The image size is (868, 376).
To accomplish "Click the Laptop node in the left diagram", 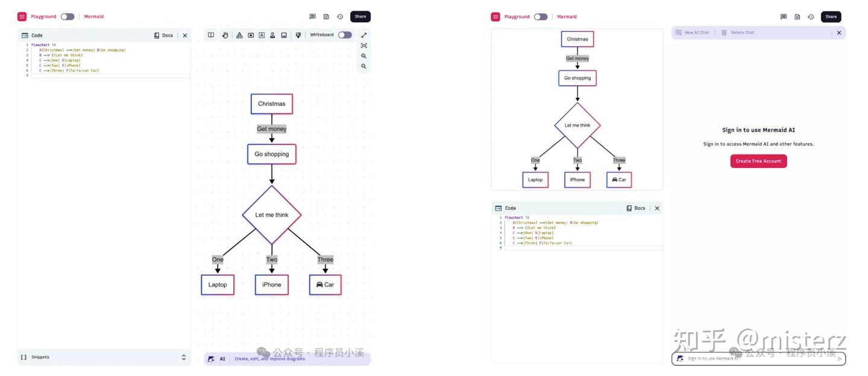I will click(x=218, y=285).
